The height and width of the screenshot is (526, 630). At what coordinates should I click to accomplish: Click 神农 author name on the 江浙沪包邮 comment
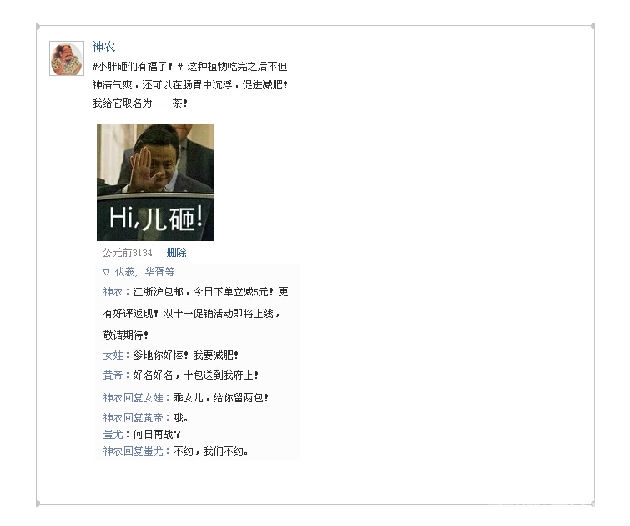(112, 292)
